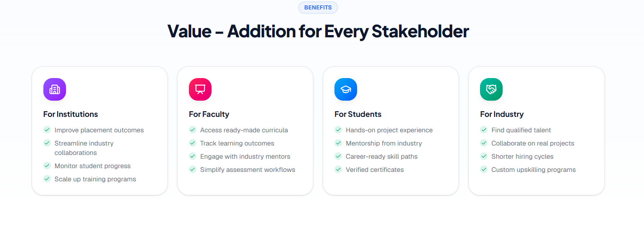Click the For Industry card heading
The width and height of the screenshot is (644, 233).
pyautogui.click(x=502, y=114)
